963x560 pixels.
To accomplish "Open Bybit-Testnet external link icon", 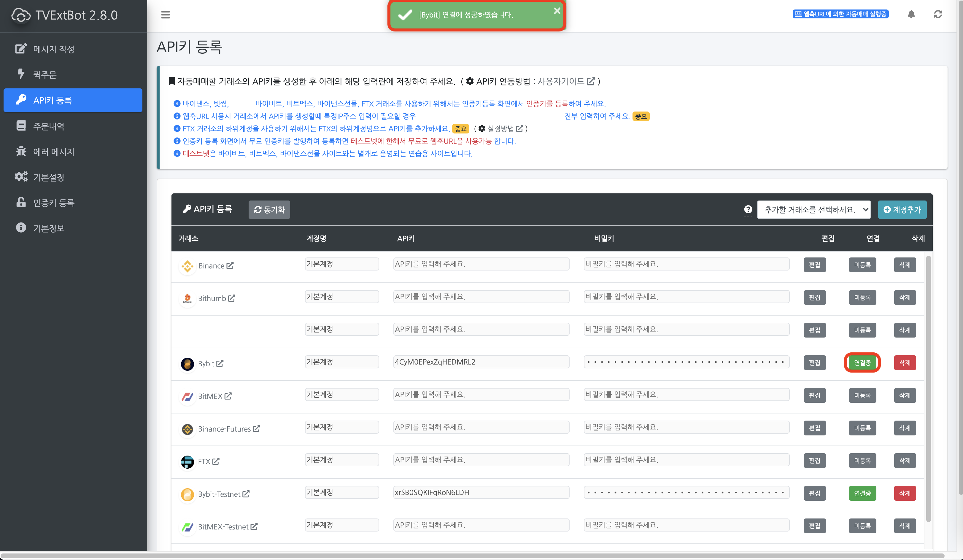I will coord(246,494).
